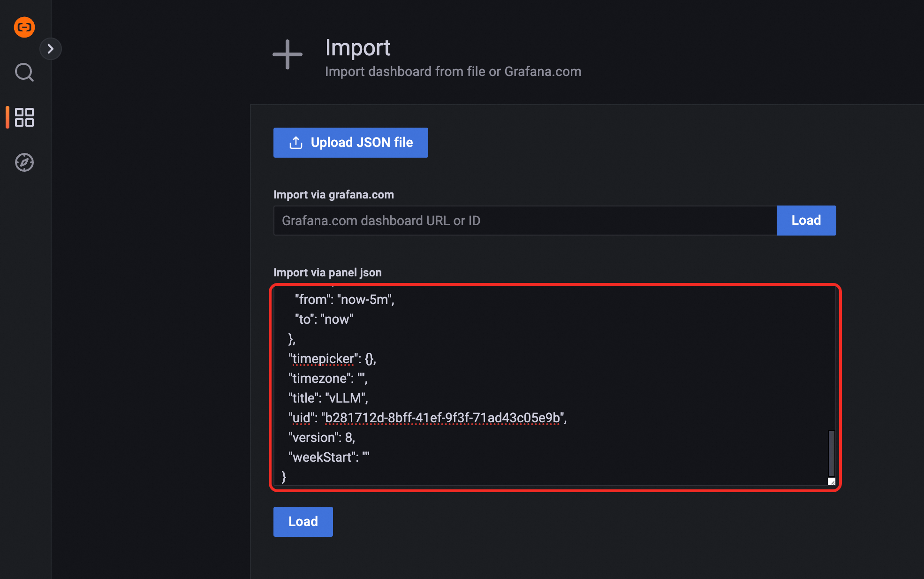Click the textarea resize handle corner
This screenshot has height=579, width=924.
pos(832,482)
